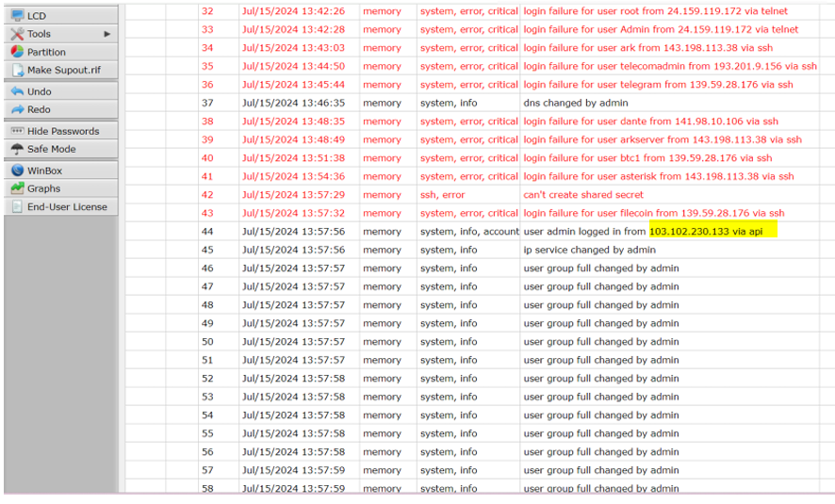Select log row number 46
Screen dimensions: 835x504
pyautogui.click(x=207, y=268)
